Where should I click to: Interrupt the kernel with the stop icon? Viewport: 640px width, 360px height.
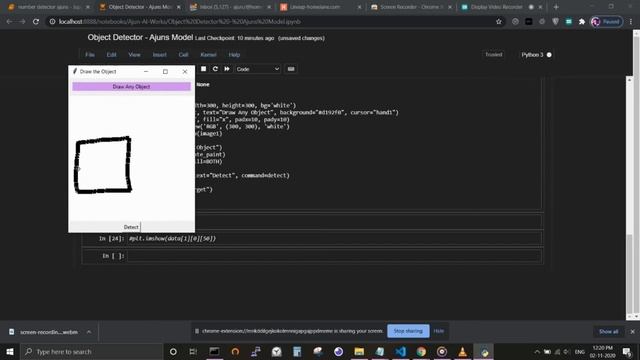[203, 69]
